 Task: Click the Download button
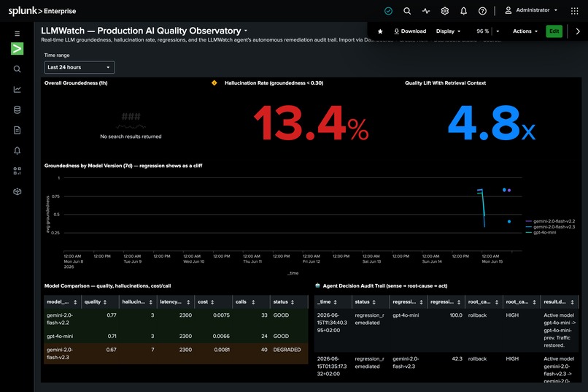[410, 31]
